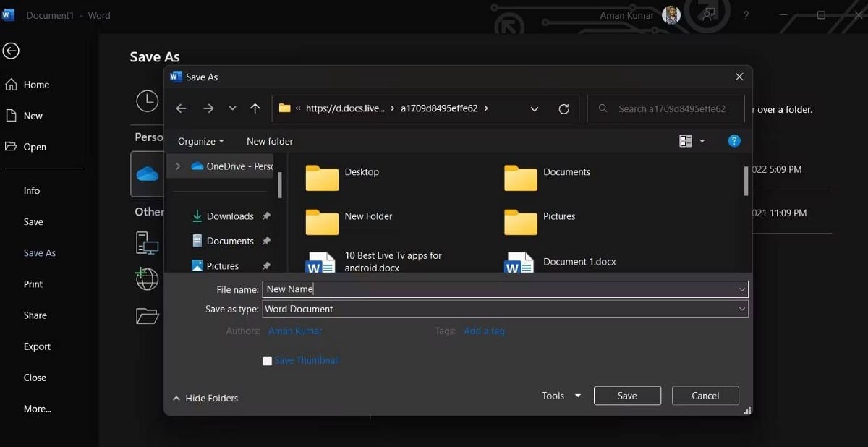Open File name dropdown arrow
868x447 pixels.
tap(742, 289)
